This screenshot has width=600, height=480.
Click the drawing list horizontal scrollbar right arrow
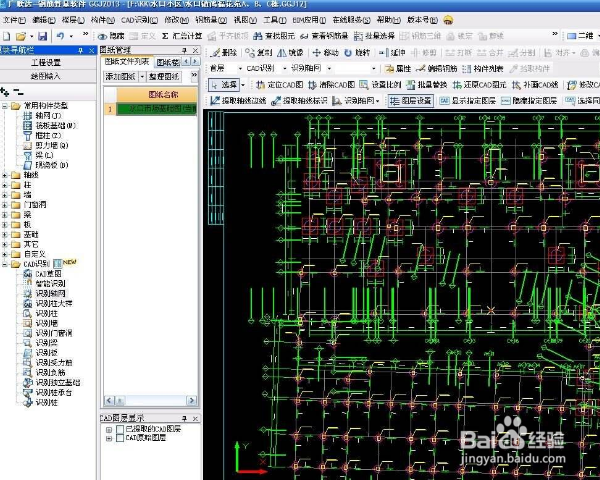point(191,400)
